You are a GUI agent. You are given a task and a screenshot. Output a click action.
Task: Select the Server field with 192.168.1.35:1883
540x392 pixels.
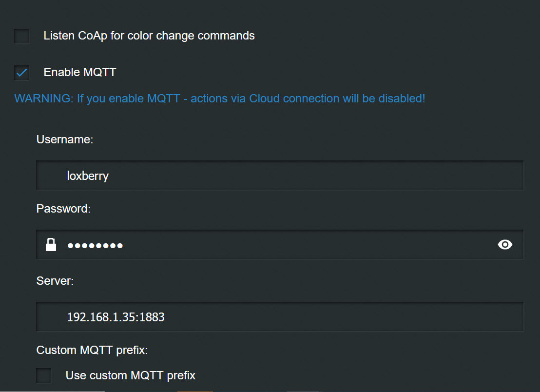(280, 317)
